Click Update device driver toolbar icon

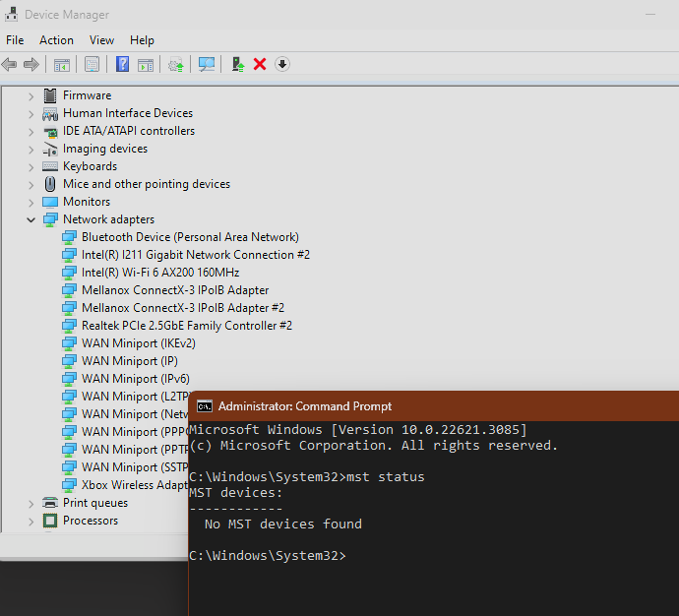(176, 65)
